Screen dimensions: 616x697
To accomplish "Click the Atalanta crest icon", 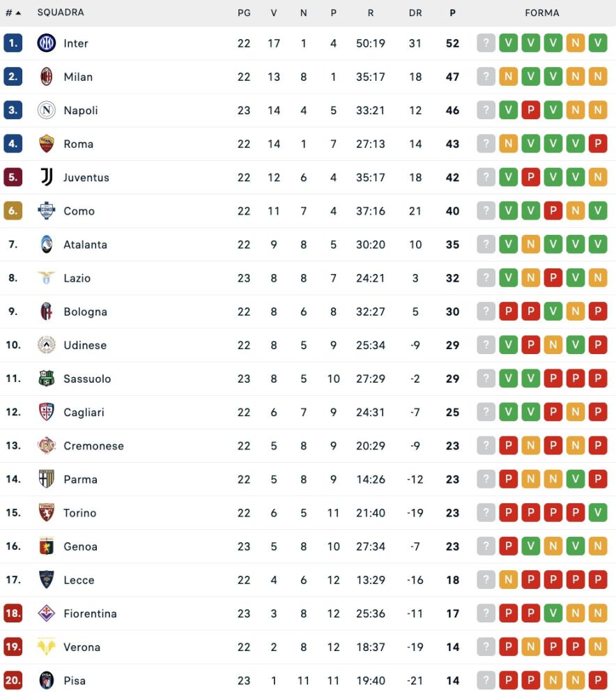I will tap(46, 245).
